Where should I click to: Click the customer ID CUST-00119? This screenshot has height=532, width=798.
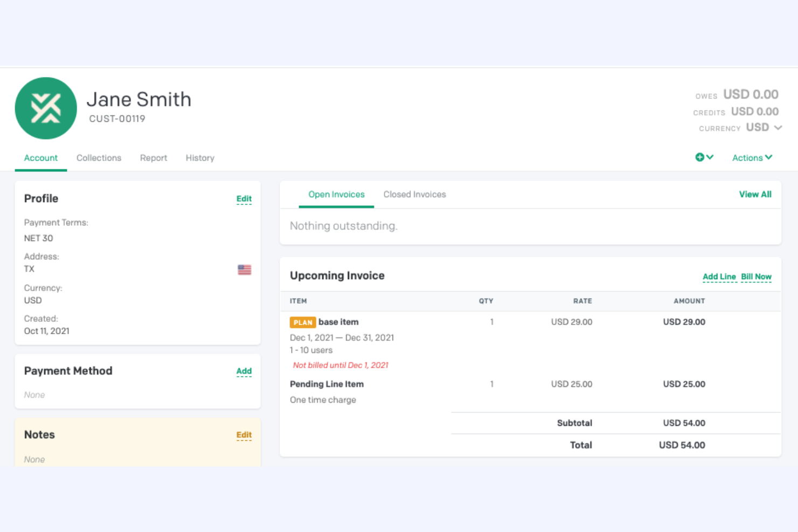(117, 119)
